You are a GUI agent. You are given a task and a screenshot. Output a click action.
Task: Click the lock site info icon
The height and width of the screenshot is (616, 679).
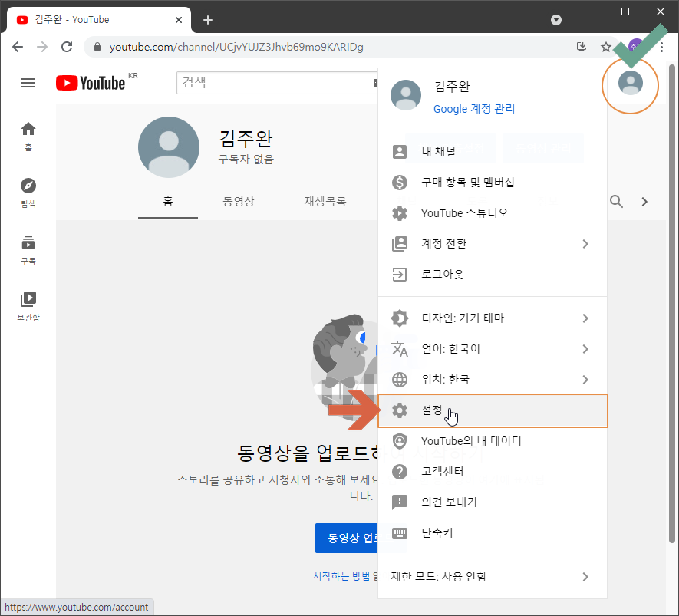pos(97,47)
